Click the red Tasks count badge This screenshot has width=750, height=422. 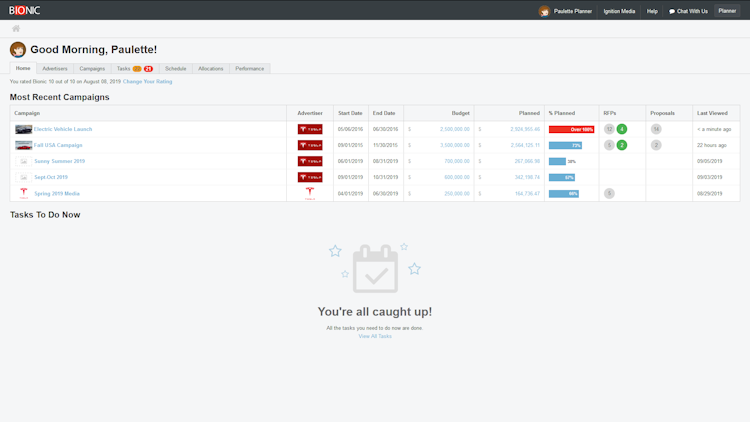(x=148, y=69)
